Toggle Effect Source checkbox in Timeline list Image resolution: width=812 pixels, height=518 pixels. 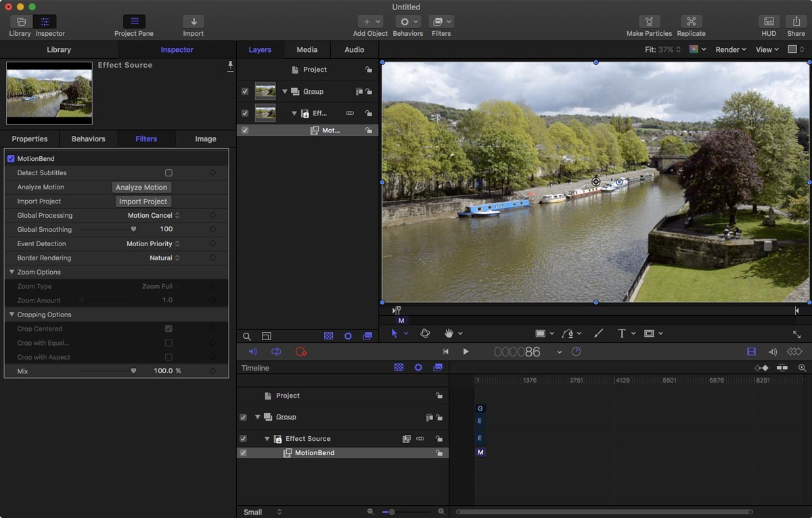click(x=243, y=439)
